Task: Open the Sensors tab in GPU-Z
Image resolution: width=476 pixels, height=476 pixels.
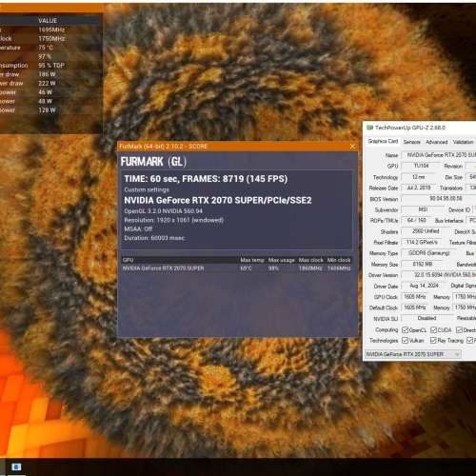Action: pos(412,142)
